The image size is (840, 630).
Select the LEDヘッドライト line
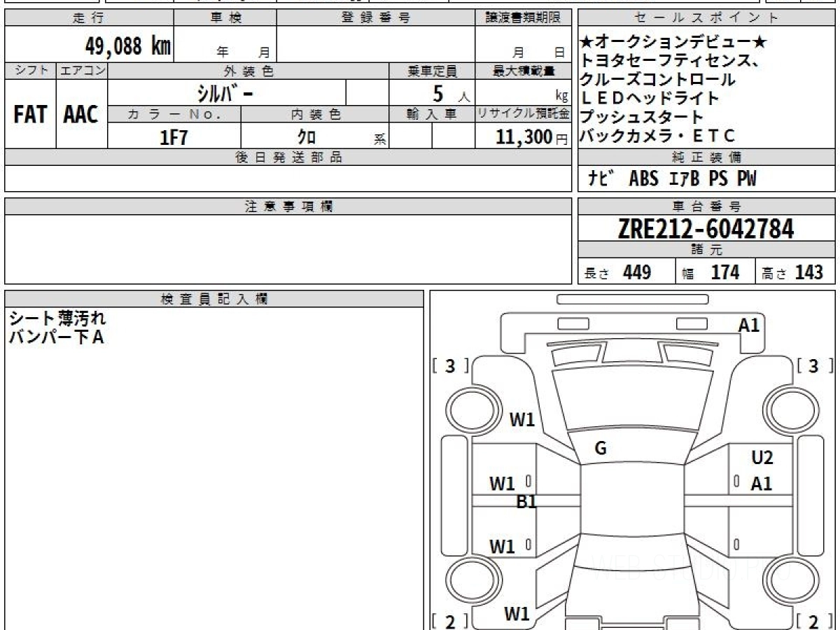(x=650, y=98)
